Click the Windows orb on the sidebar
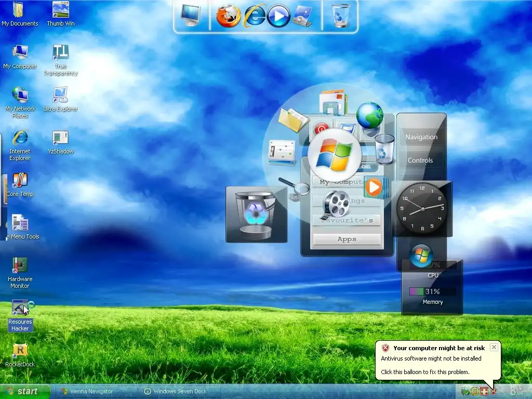The image size is (532, 399). tap(421, 256)
